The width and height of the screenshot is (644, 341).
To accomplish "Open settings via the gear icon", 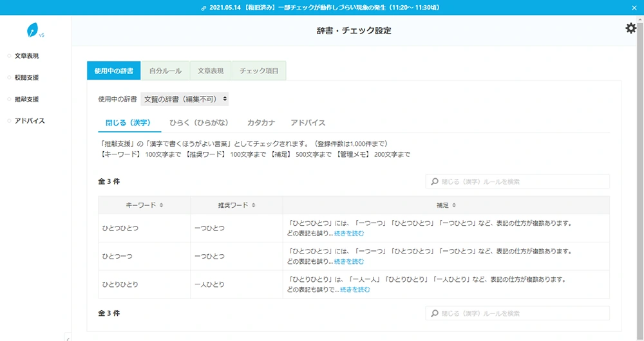I will click(x=630, y=28).
